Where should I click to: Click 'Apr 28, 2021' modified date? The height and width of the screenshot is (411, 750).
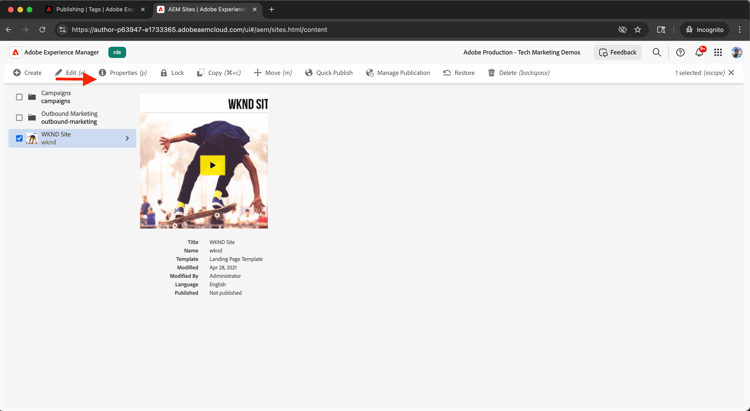pos(222,267)
